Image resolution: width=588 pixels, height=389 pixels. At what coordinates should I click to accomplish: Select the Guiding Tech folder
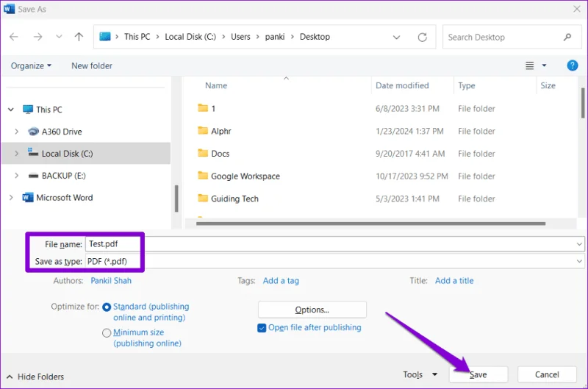234,199
